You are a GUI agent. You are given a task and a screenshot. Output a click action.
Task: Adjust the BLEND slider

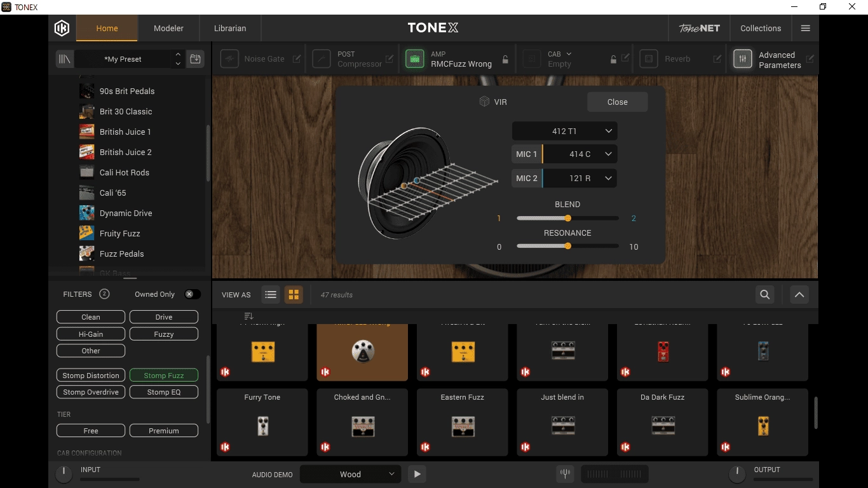[x=567, y=218]
